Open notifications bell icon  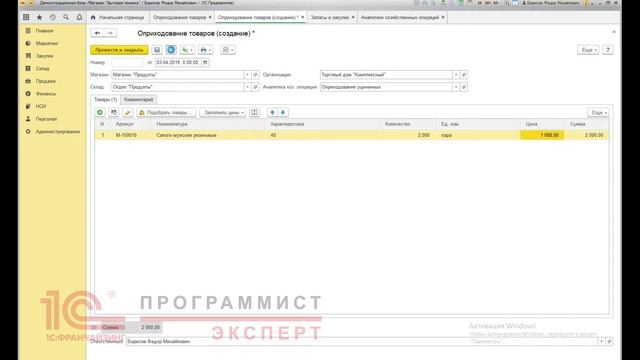79,17
